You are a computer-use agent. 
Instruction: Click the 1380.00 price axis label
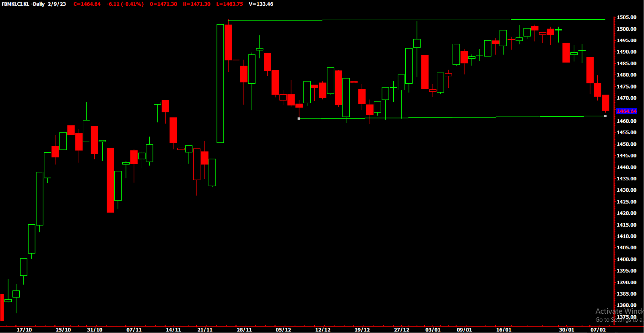click(x=627, y=305)
